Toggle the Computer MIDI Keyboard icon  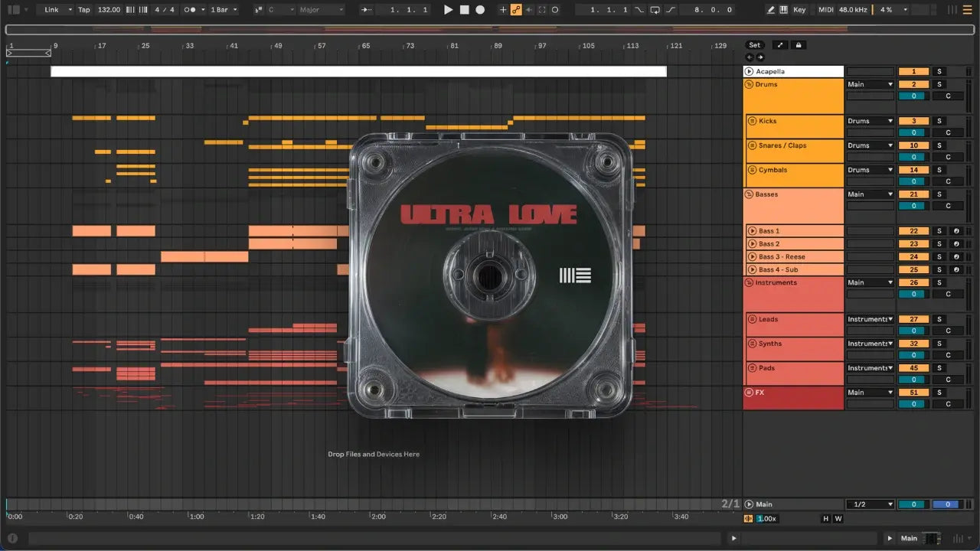point(783,10)
